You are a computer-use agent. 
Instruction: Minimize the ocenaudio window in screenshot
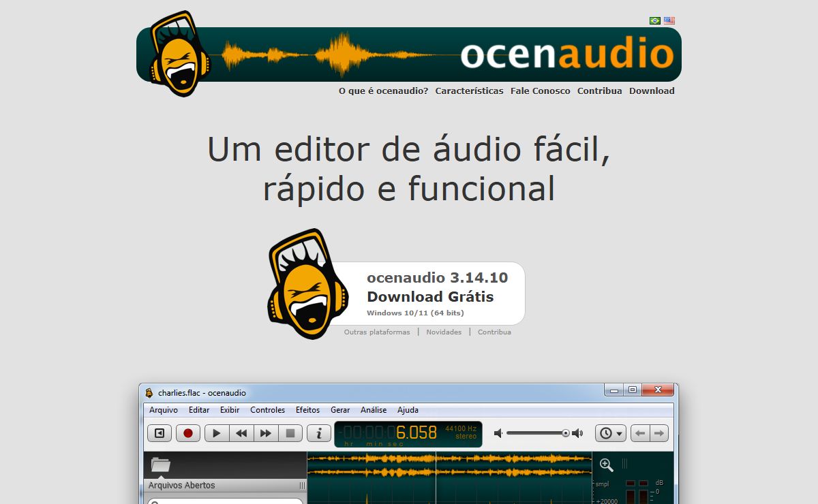[614, 390]
